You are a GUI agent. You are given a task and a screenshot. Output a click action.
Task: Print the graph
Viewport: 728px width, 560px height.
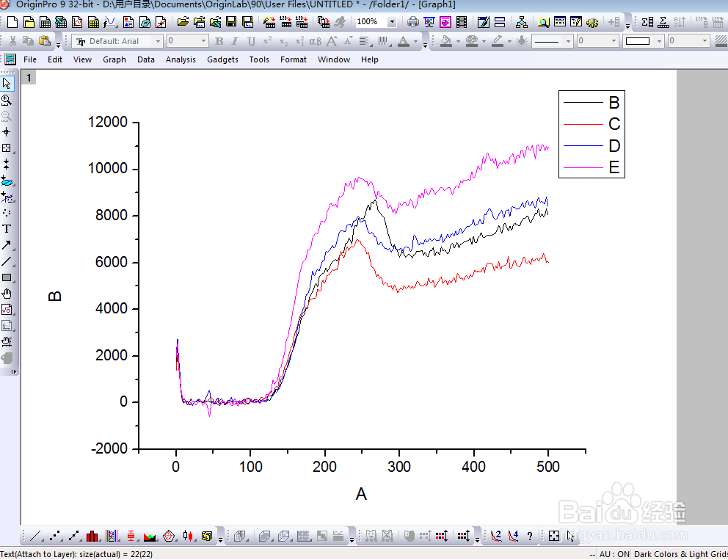[x=412, y=22]
